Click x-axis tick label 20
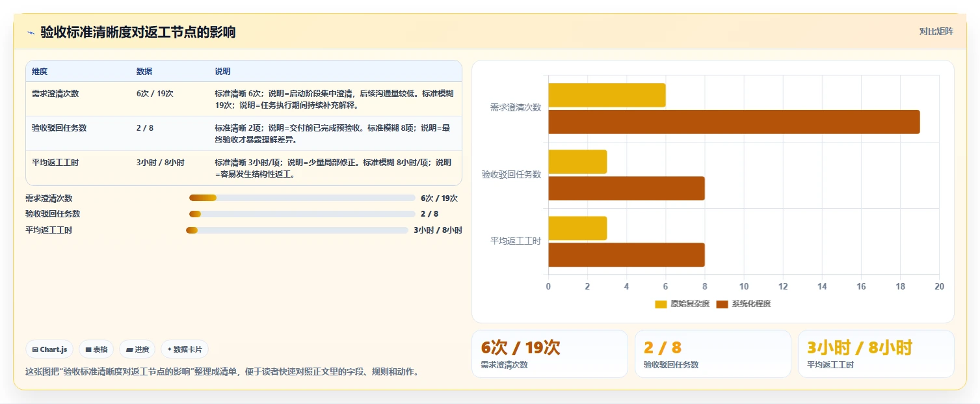This screenshot has width=980, height=404. point(939,286)
